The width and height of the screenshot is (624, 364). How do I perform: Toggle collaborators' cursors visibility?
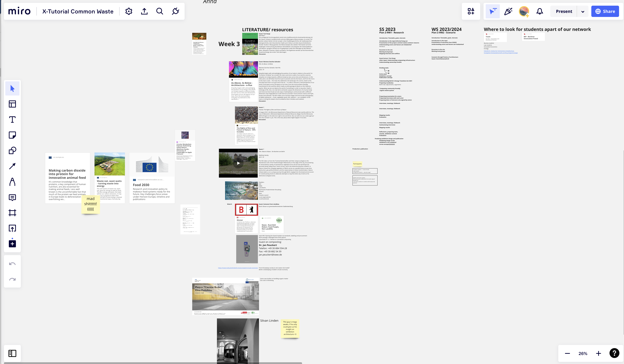tap(493, 11)
